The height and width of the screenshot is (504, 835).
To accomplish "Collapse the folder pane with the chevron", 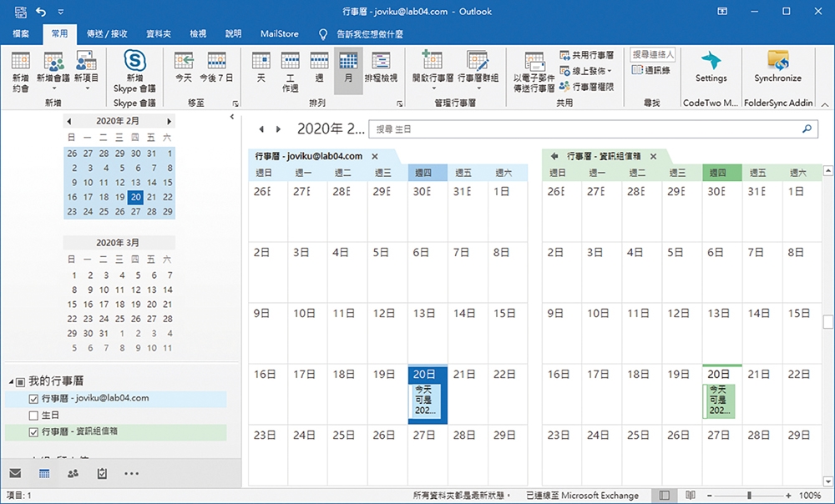I will pyautogui.click(x=232, y=117).
